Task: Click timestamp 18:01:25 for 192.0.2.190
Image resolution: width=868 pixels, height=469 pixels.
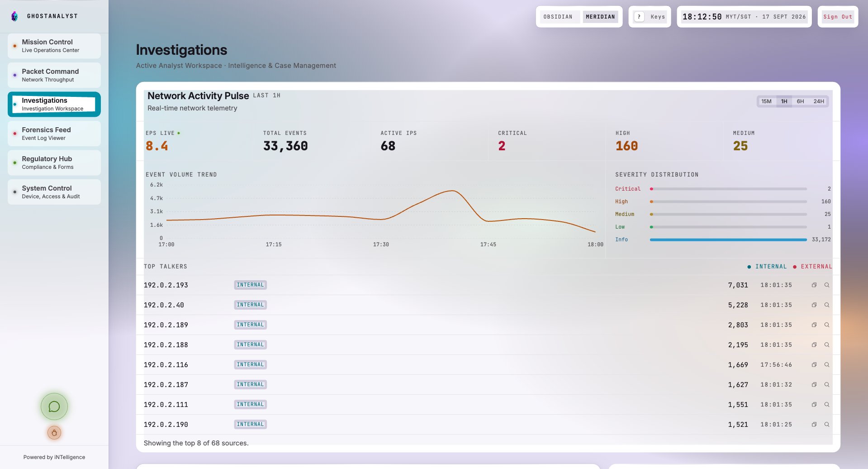Action: [776, 425]
